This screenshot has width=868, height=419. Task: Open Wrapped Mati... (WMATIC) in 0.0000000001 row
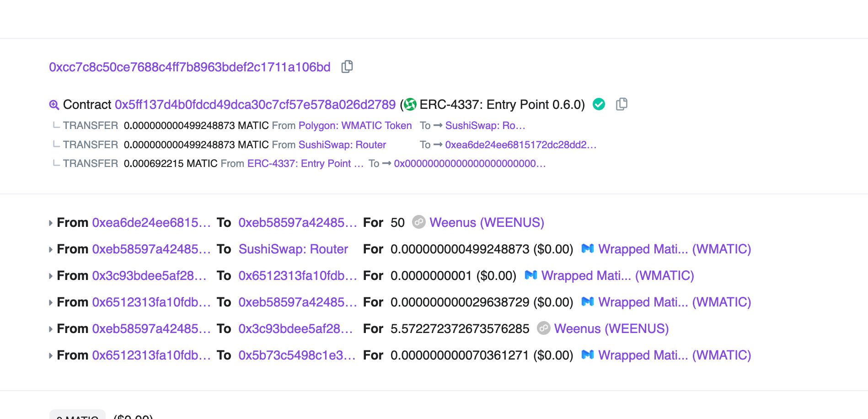click(618, 275)
